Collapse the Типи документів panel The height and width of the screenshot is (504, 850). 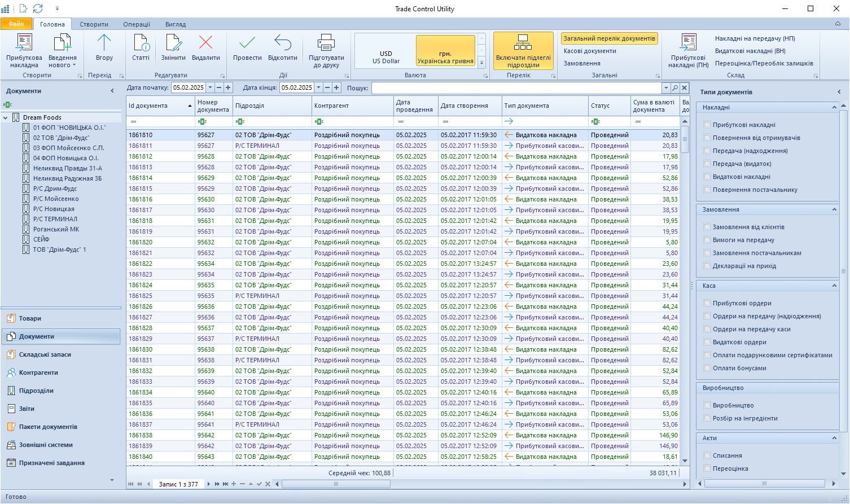pos(839,92)
